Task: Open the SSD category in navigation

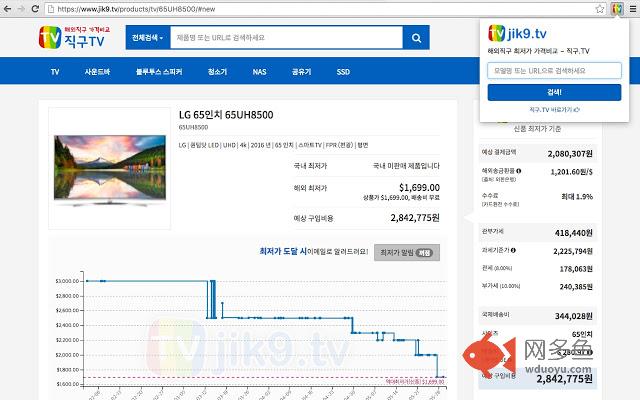Action: pos(343,72)
